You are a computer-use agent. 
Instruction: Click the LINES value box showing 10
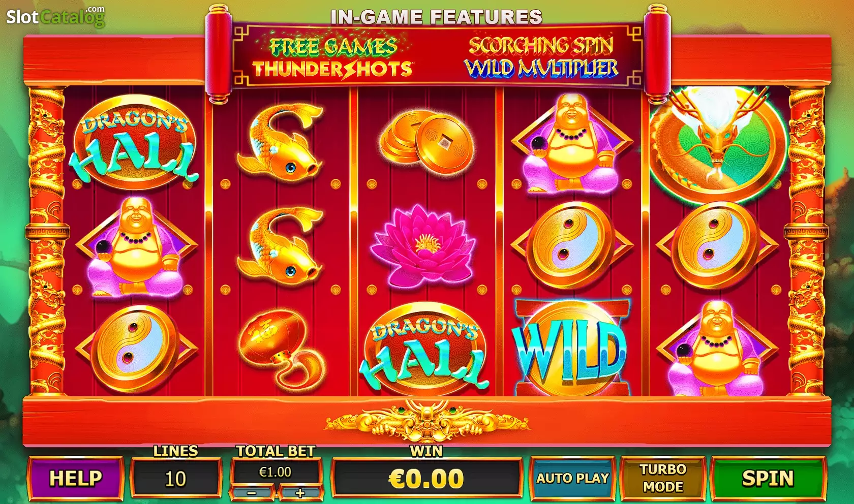point(175,479)
